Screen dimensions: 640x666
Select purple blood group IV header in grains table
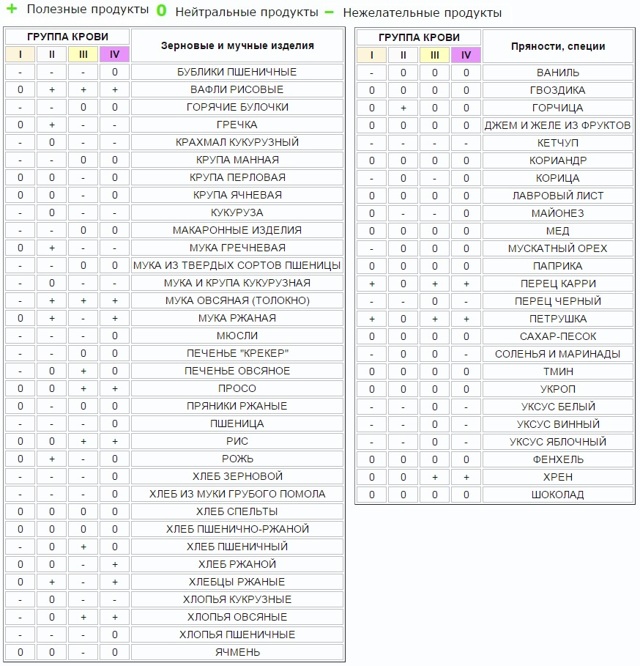pos(115,54)
